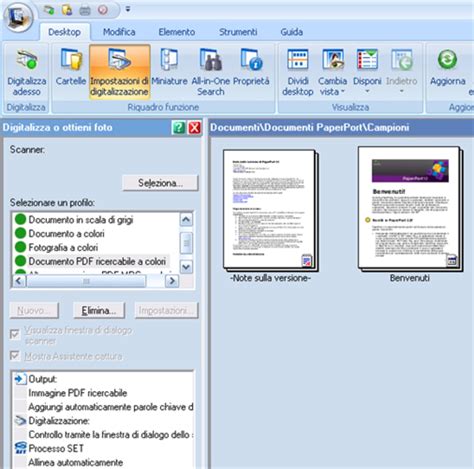
Task: Toggle Impostazioni di digitalizzazione pane
Action: click(x=119, y=72)
